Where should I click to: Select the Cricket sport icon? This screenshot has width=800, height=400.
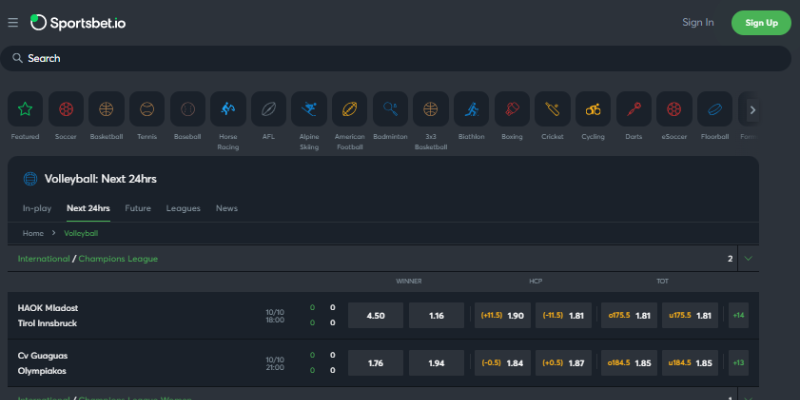tap(552, 109)
